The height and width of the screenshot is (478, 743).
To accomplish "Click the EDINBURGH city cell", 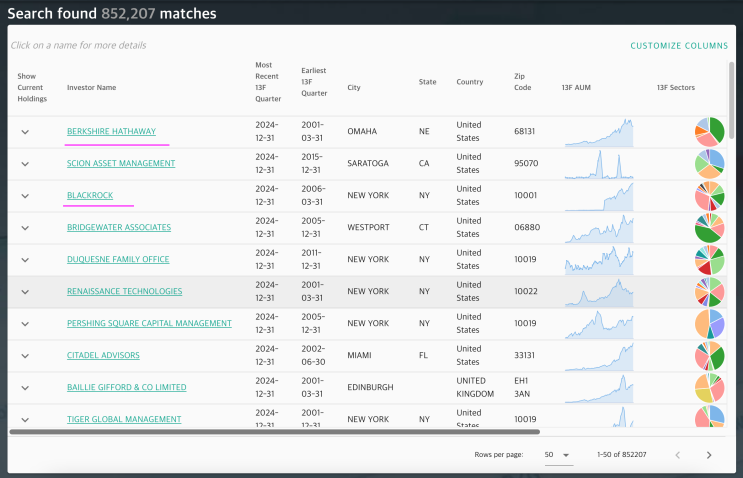I will (x=370, y=387).
